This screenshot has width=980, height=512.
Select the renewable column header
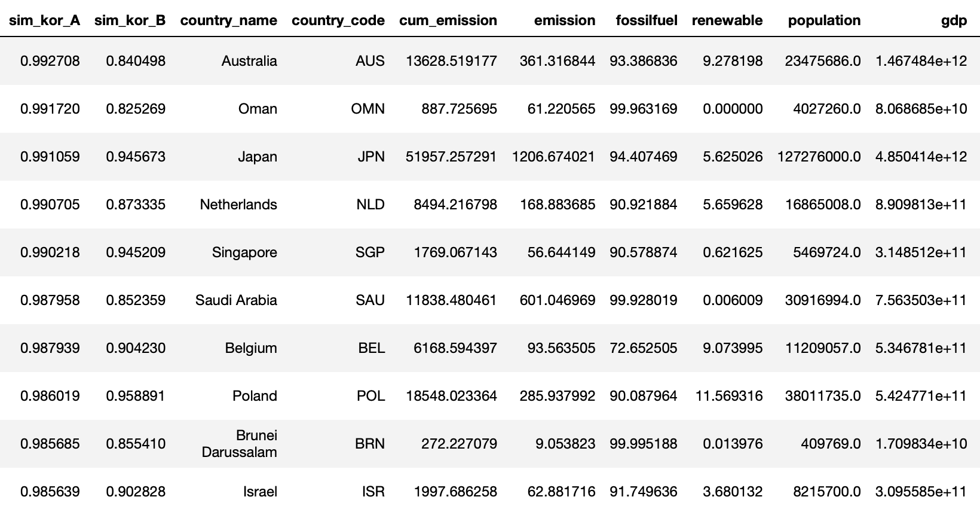(x=727, y=20)
